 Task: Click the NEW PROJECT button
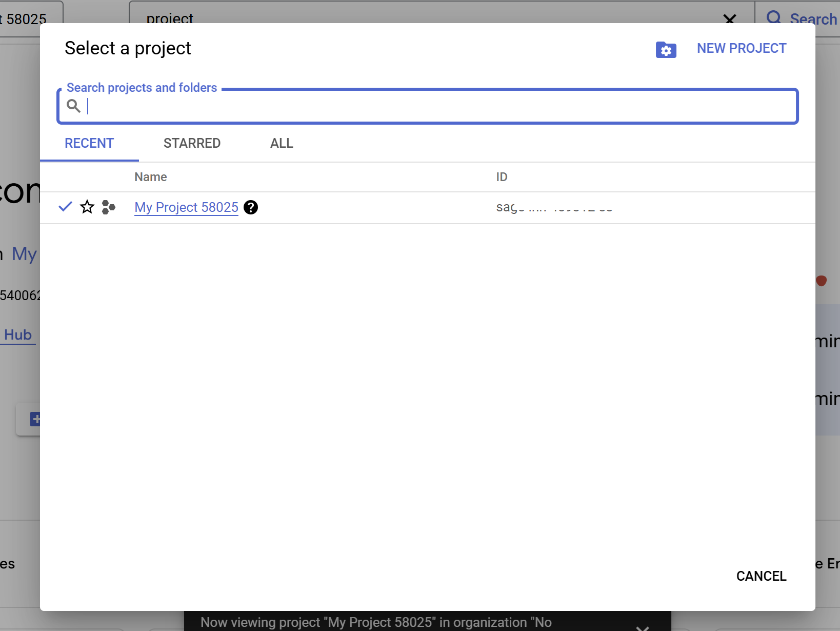[x=741, y=48]
